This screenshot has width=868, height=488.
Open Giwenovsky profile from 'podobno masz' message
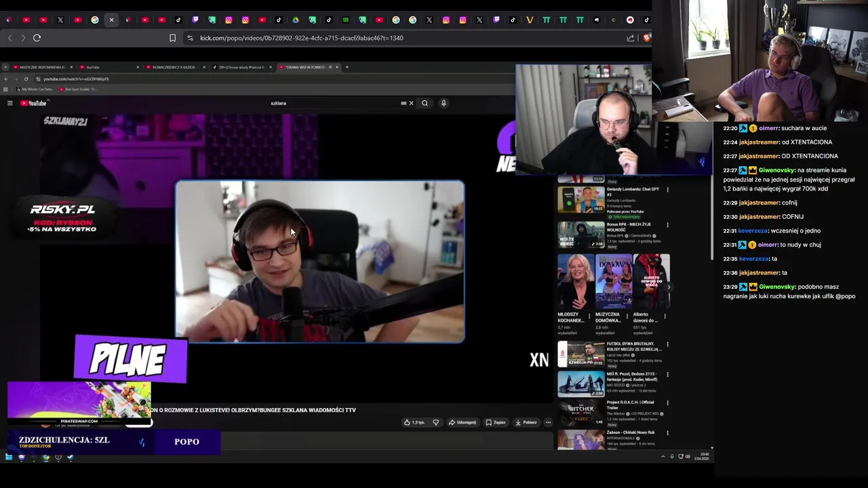pos(777,287)
